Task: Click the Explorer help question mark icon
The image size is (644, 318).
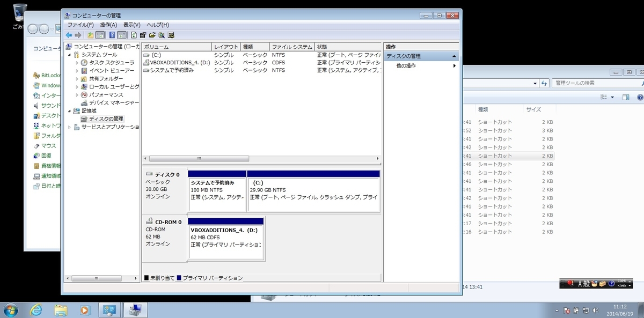Action: (x=640, y=97)
